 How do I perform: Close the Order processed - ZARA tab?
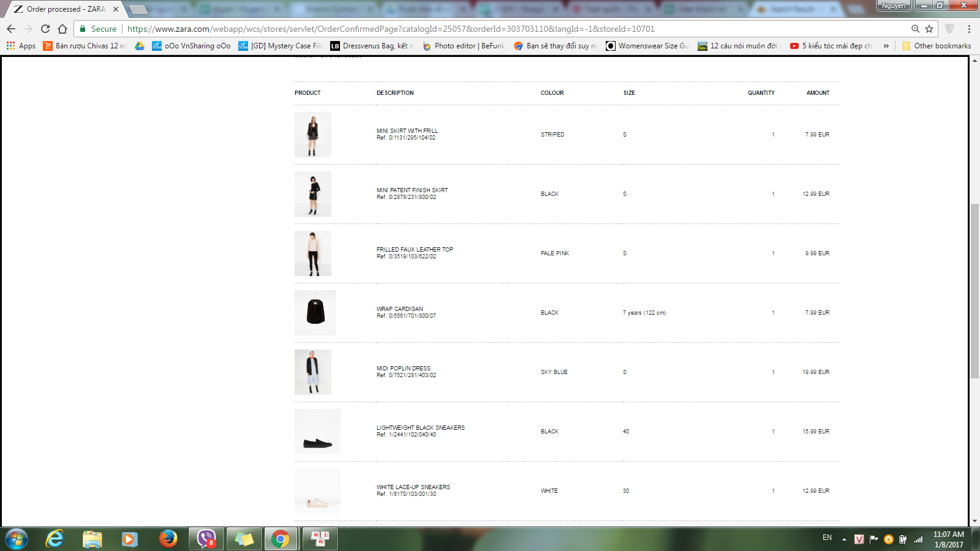(x=116, y=9)
